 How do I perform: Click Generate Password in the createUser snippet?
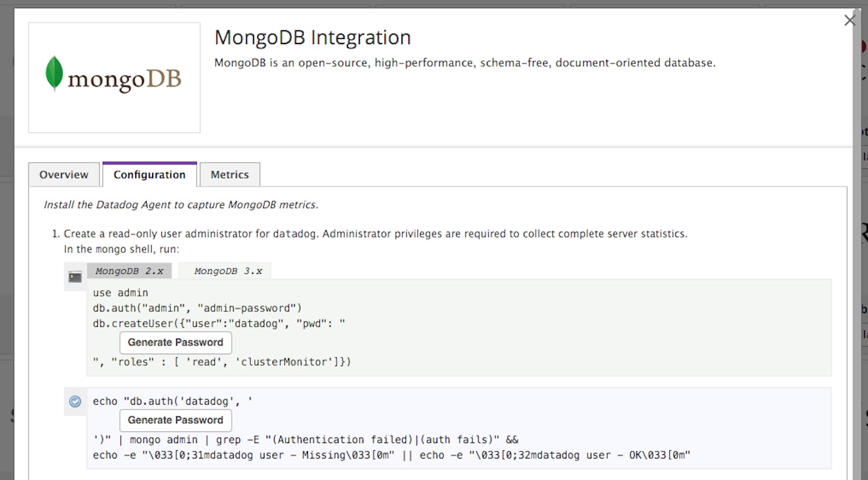click(x=176, y=342)
